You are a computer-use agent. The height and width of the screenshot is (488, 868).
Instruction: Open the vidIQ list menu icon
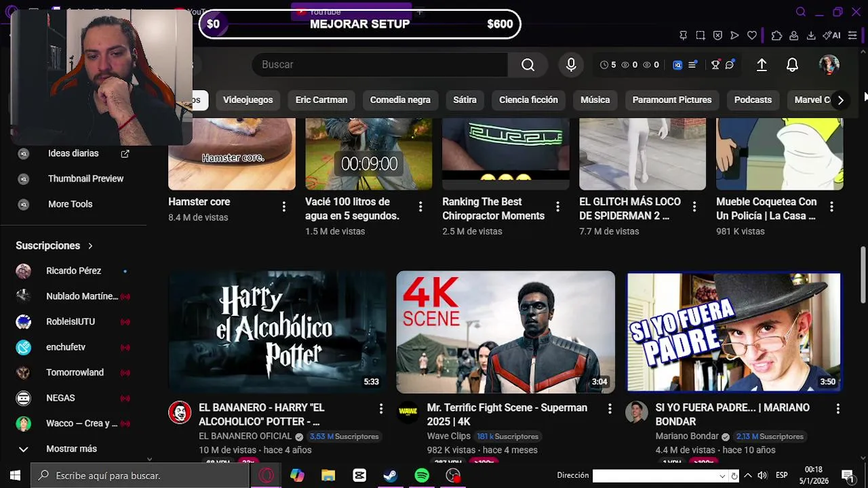pos(692,65)
